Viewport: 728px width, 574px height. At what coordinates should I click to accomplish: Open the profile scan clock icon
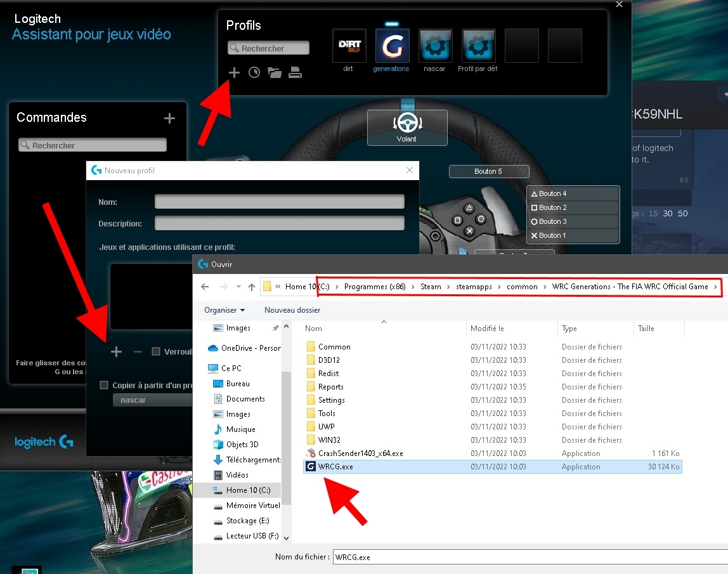pos(254,72)
